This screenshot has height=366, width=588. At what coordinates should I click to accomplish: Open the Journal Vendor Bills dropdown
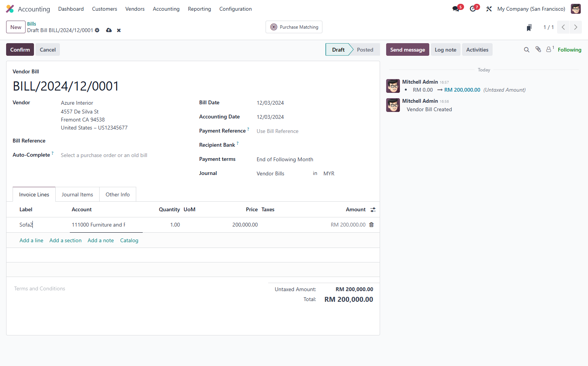(x=282, y=173)
